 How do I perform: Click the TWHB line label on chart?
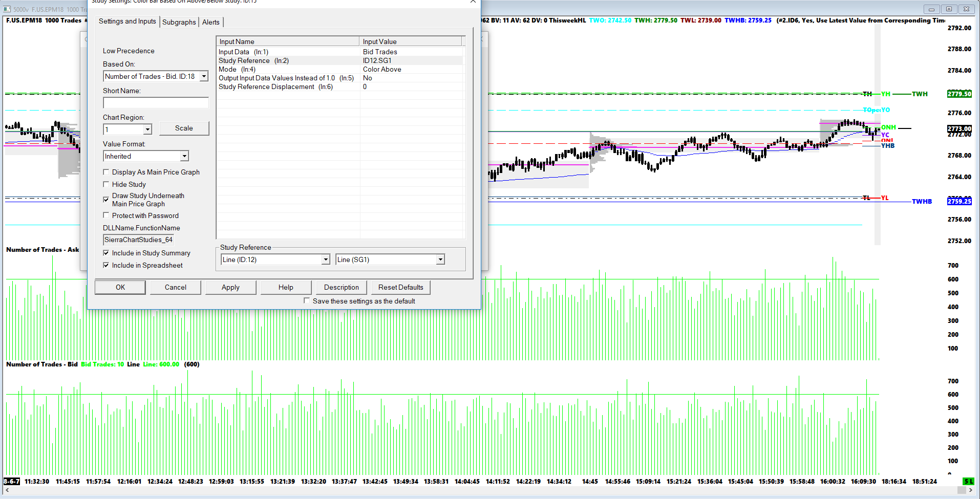[922, 202]
